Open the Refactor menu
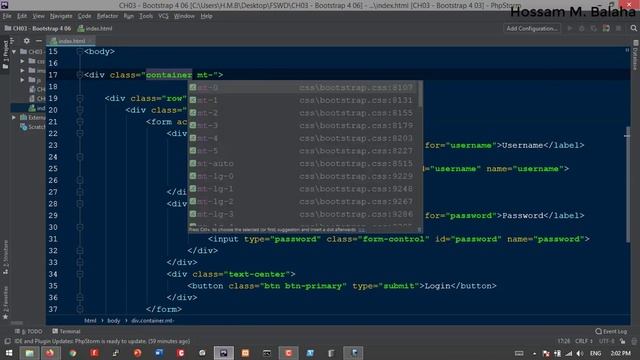Screen dimensions: 640x360 (107, 16)
